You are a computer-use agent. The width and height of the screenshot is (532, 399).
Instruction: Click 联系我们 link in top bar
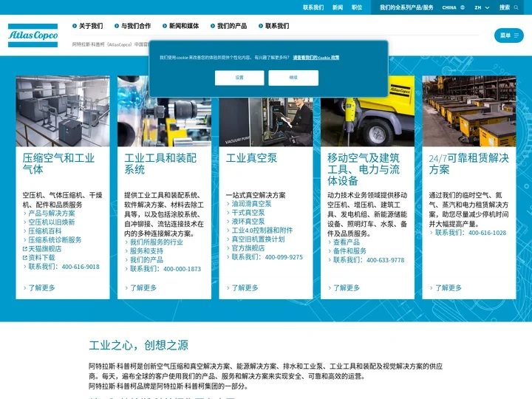click(313, 7)
